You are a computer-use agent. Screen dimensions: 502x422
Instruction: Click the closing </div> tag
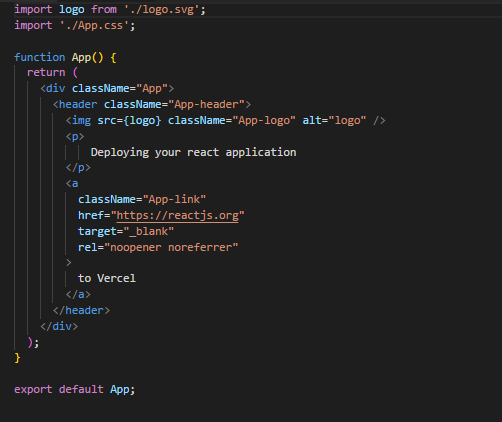[x=59, y=326]
